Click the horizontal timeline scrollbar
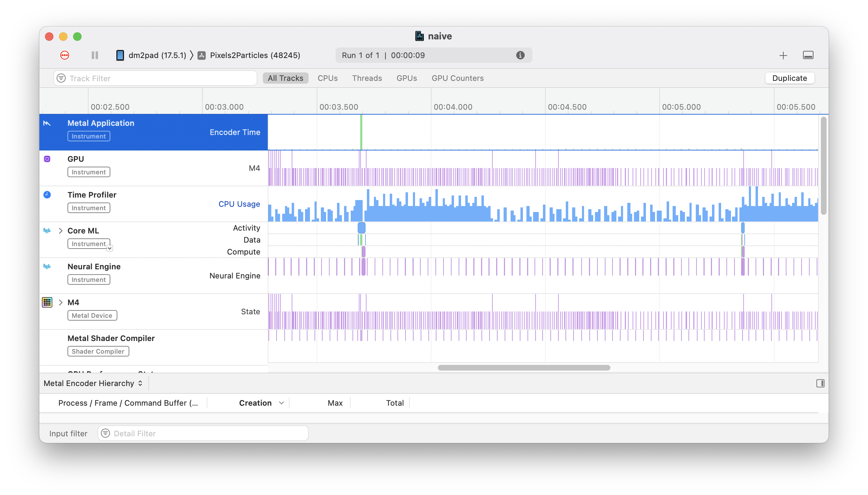Viewport: 868px width, 495px height. click(524, 368)
